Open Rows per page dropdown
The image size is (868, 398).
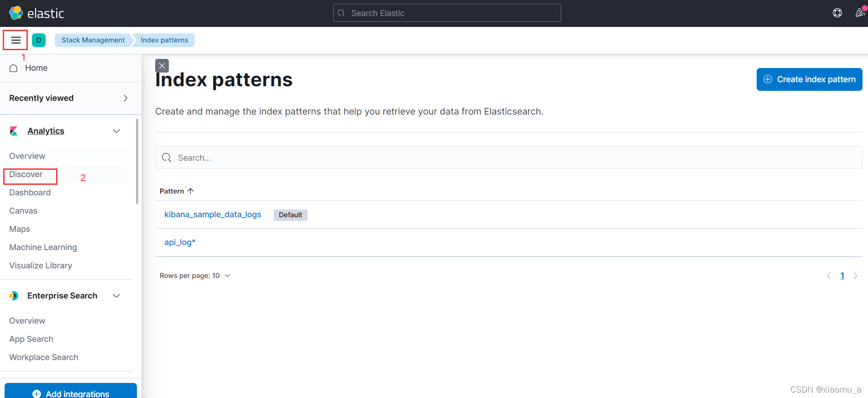pyautogui.click(x=195, y=276)
